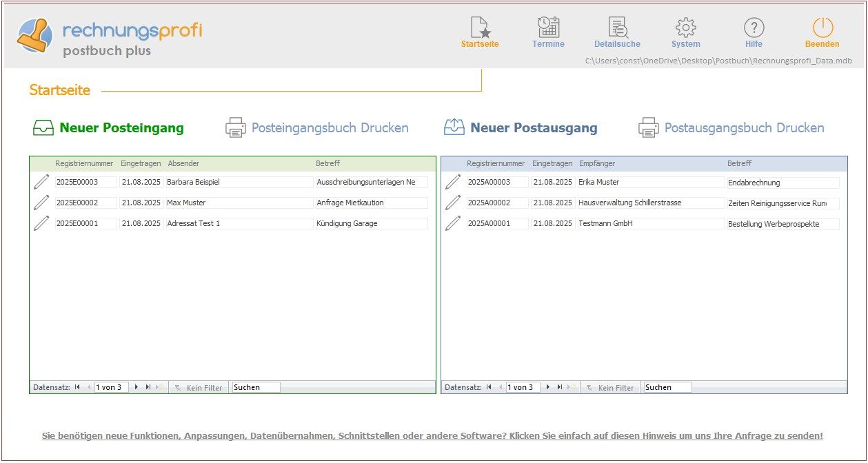Click the Beenden power icon
This screenshot has height=463, width=868.
822,28
